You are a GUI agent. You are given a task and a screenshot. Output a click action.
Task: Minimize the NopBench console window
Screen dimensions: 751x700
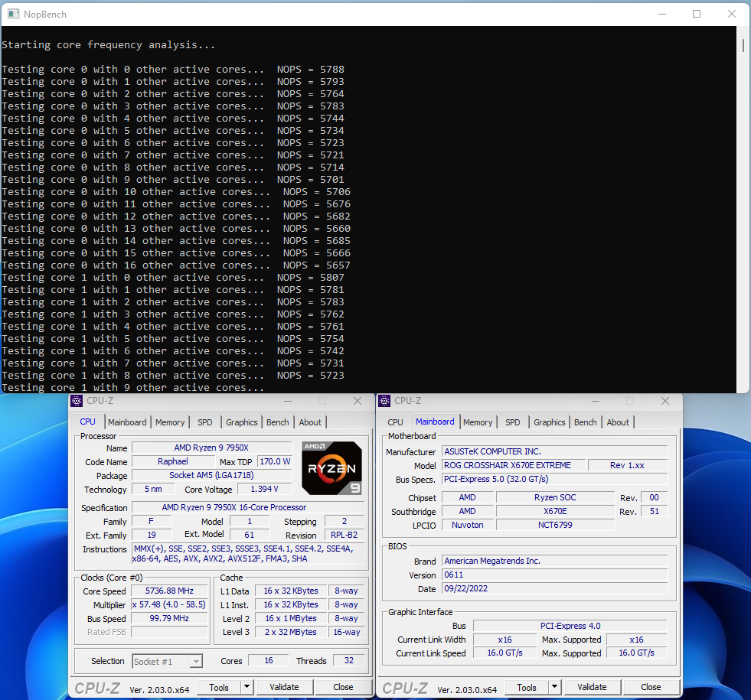[x=661, y=14]
